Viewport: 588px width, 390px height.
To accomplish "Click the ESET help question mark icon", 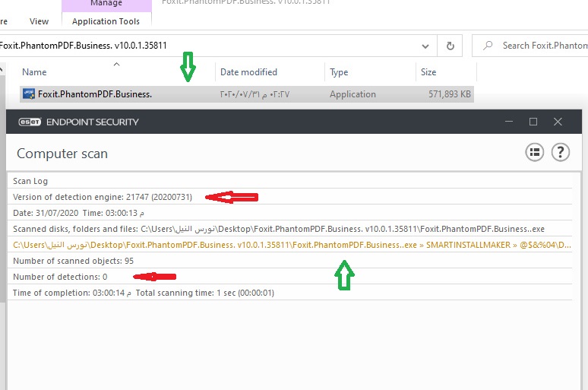I will [560, 153].
